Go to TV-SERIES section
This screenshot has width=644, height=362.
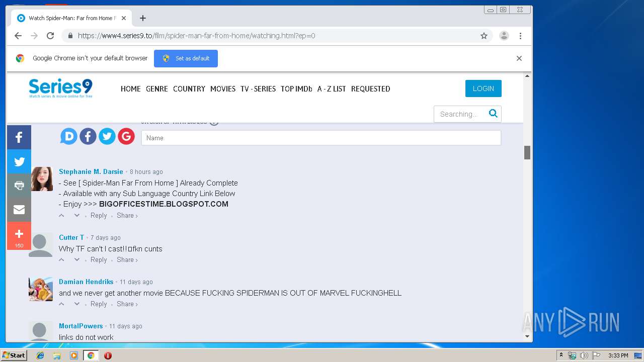(258, 88)
